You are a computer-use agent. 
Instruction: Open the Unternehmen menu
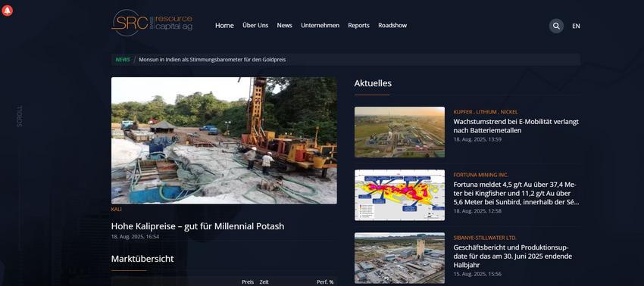point(320,26)
